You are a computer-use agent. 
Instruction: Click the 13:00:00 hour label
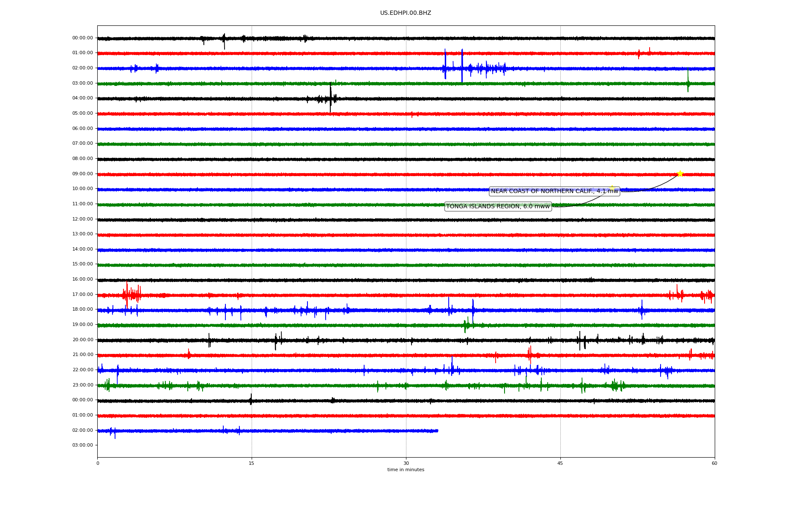[82, 234]
